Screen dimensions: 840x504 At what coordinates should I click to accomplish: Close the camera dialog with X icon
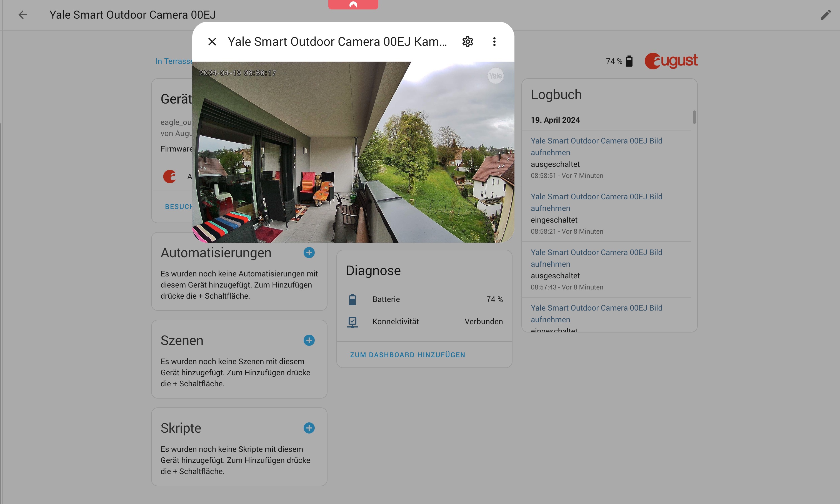click(212, 41)
